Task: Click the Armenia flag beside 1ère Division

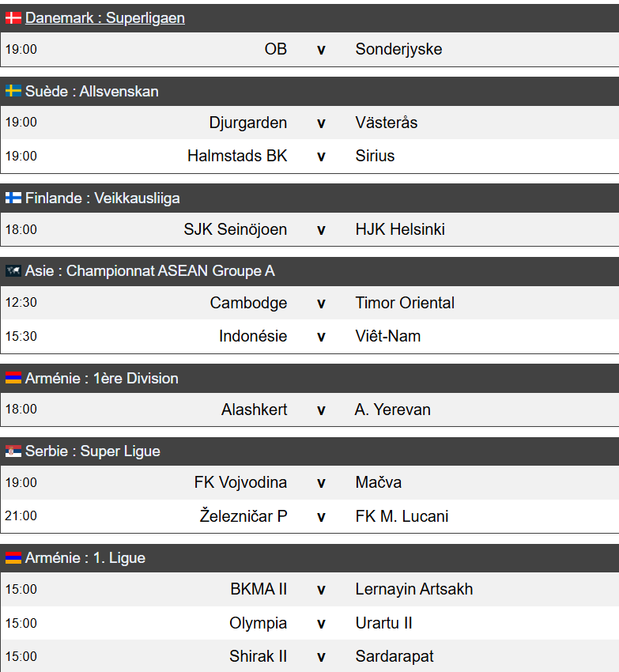Action: [x=13, y=378]
